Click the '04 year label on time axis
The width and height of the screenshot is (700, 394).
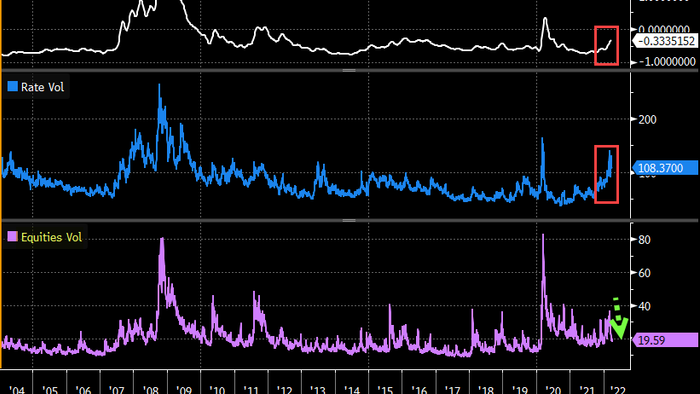pos(17,390)
